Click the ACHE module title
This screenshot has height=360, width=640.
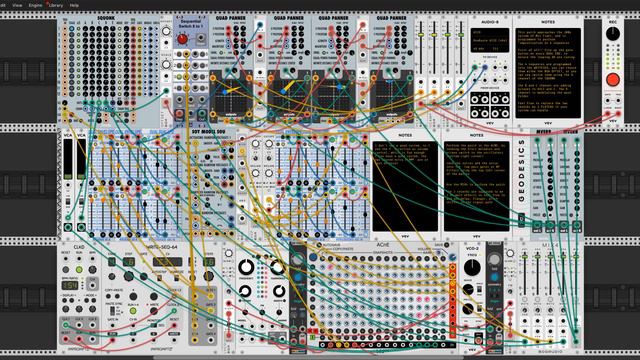point(382,245)
